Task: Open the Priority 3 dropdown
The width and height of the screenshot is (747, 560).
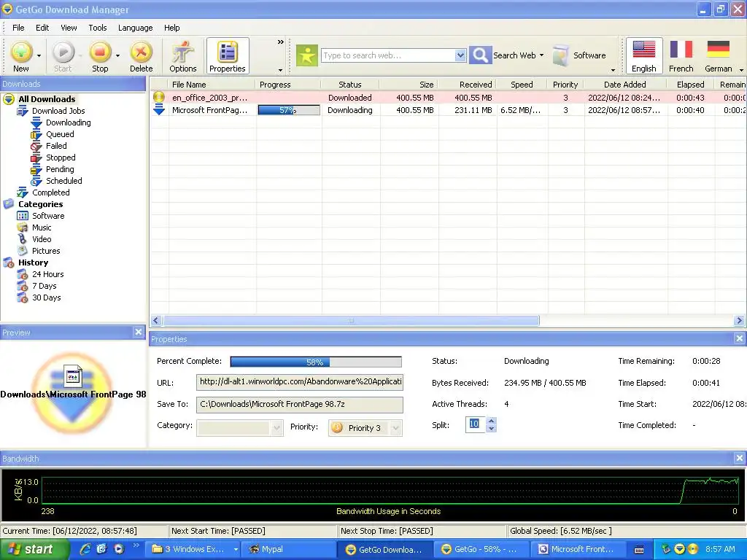Action: [395, 428]
